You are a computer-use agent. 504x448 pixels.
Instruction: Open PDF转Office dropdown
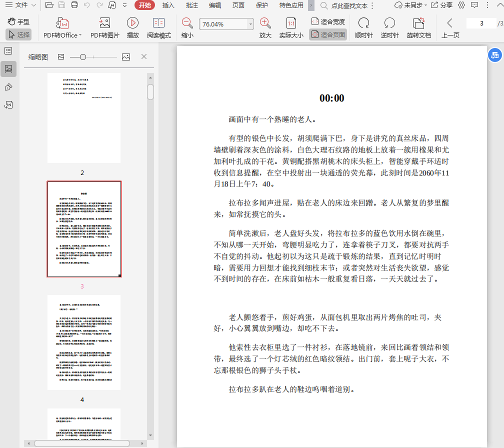(62, 28)
